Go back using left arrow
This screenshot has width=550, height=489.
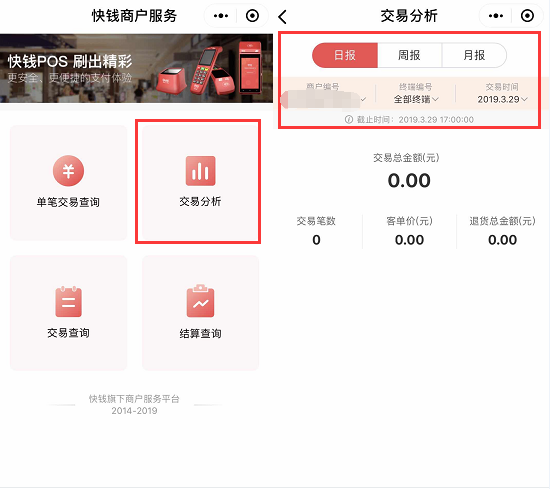283,16
